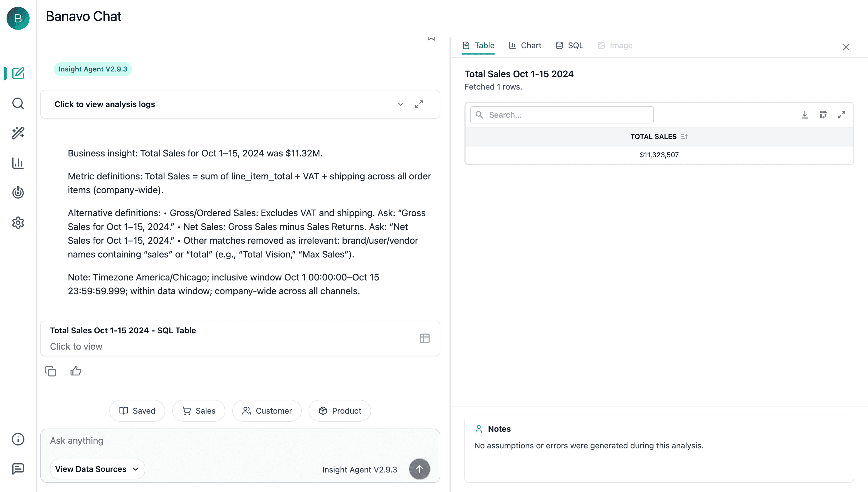Click the info icon in sidebar
Image resolution: width=868 pixels, height=492 pixels.
18,439
